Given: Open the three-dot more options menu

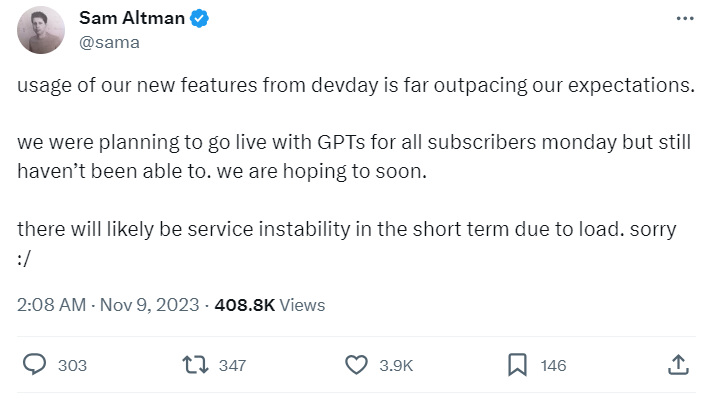Looking at the screenshot, I should coord(685,19).
